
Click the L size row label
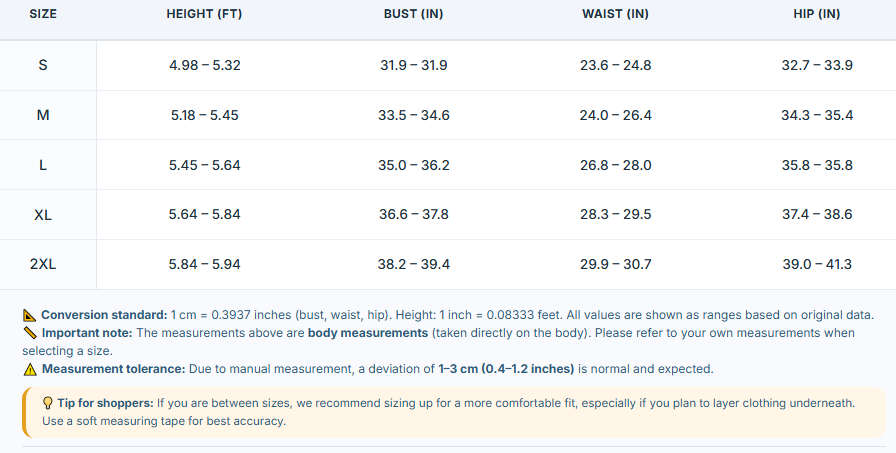tap(43, 165)
